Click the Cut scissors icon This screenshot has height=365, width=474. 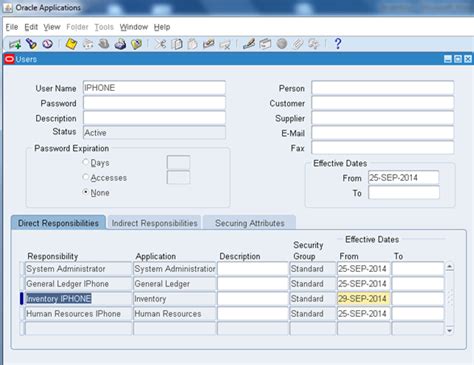160,44
